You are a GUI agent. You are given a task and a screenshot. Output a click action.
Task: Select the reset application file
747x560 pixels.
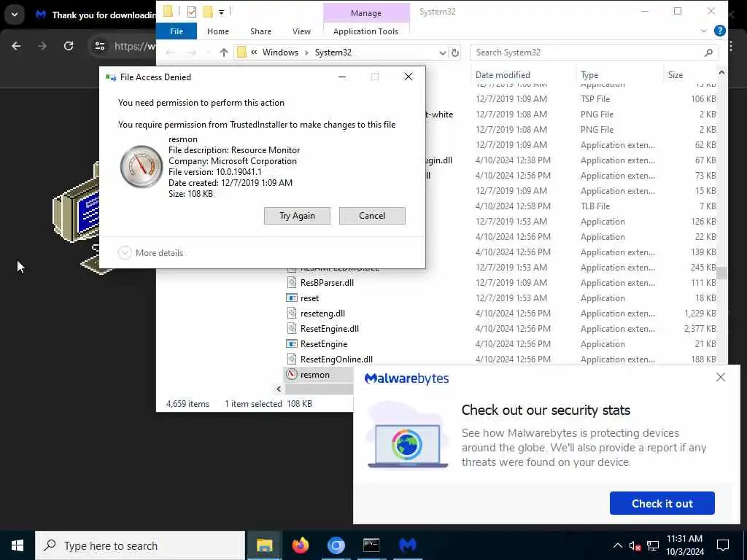[309, 298]
